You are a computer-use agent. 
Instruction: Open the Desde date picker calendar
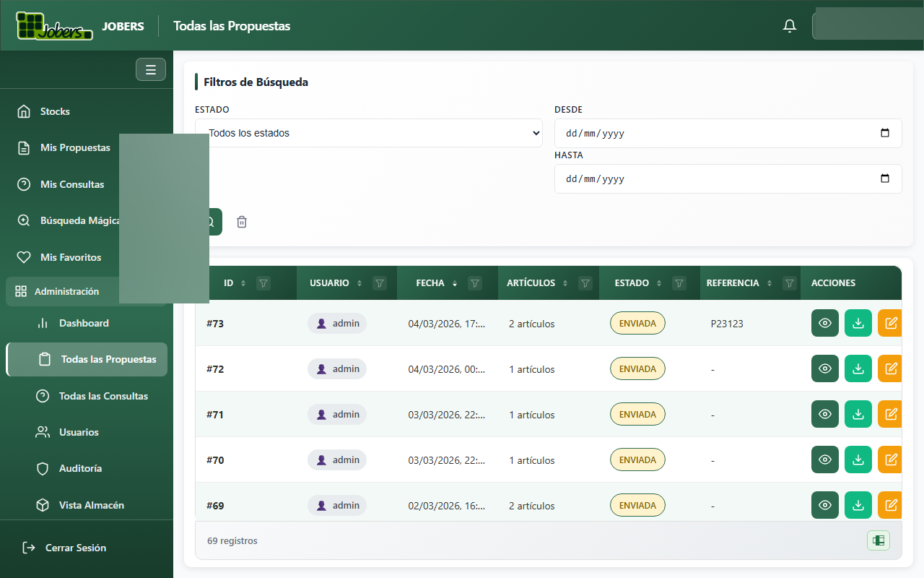(x=885, y=133)
